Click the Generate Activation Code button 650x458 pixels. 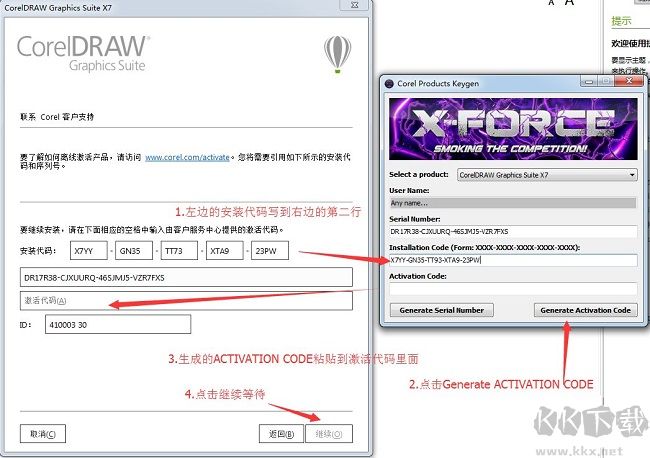(x=585, y=310)
